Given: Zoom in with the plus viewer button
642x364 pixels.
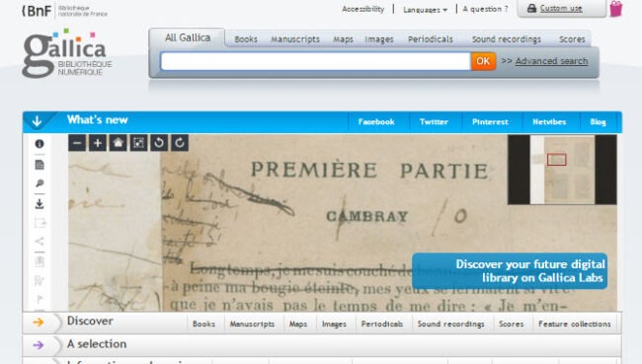Looking at the screenshot, I should pos(98,143).
